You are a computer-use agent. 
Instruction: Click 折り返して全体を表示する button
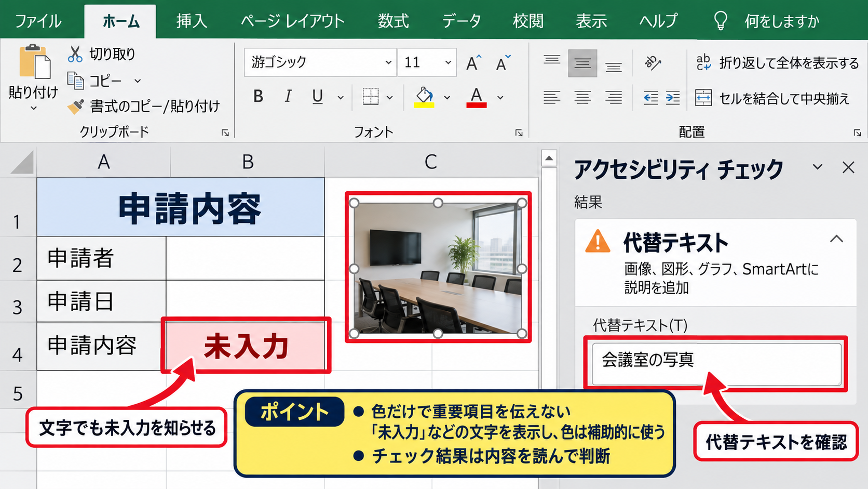pyautogui.click(x=777, y=63)
